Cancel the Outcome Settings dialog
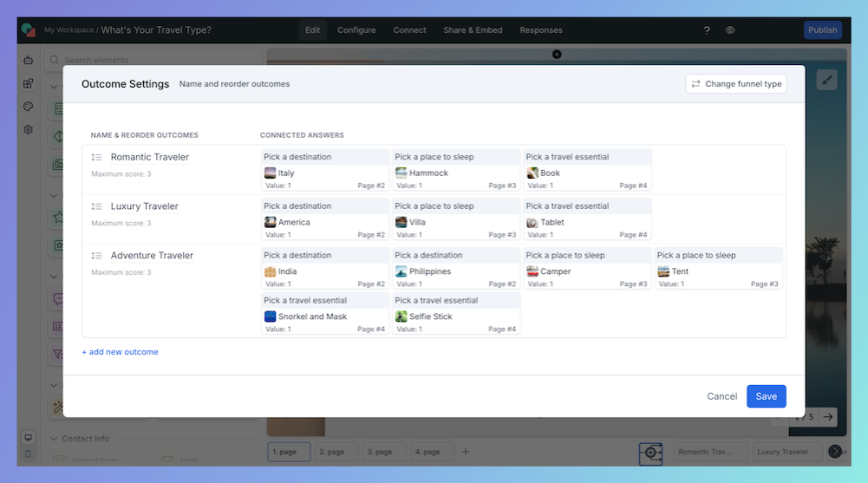Viewport: 868px width, 483px height. pyautogui.click(x=721, y=396)
